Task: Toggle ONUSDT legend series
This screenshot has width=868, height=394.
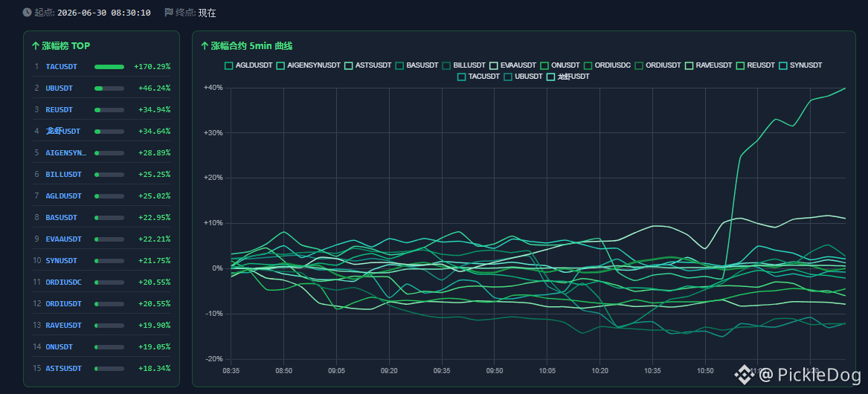Action: point(560,65)
